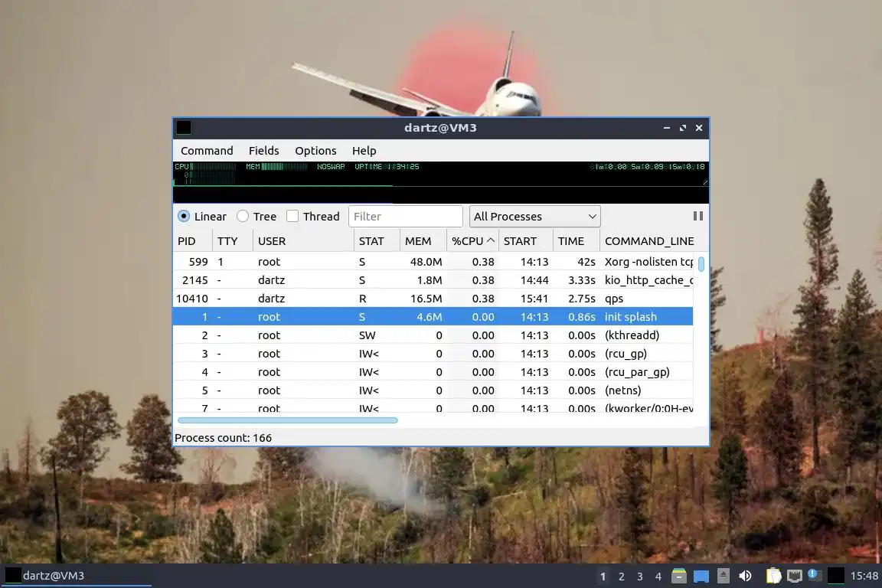Select workspace 1 in pager
The width and height of the screenshot is (882, 588).
(x=603, y=577)
